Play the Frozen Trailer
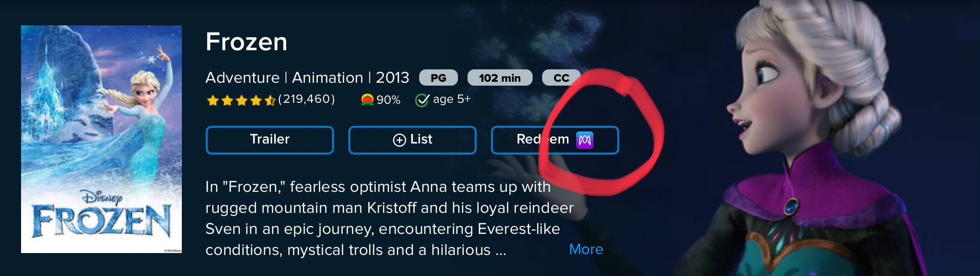Screen dimensions: 980x276 [269, 140]
